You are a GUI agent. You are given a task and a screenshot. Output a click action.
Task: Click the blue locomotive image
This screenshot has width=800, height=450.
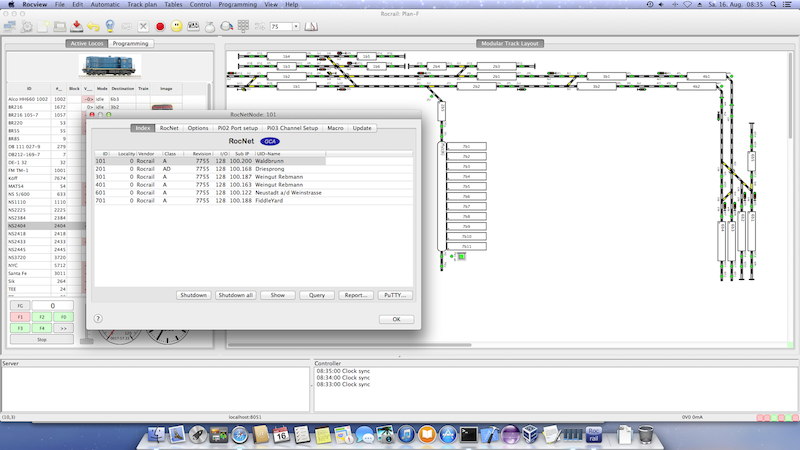point(110,66)
